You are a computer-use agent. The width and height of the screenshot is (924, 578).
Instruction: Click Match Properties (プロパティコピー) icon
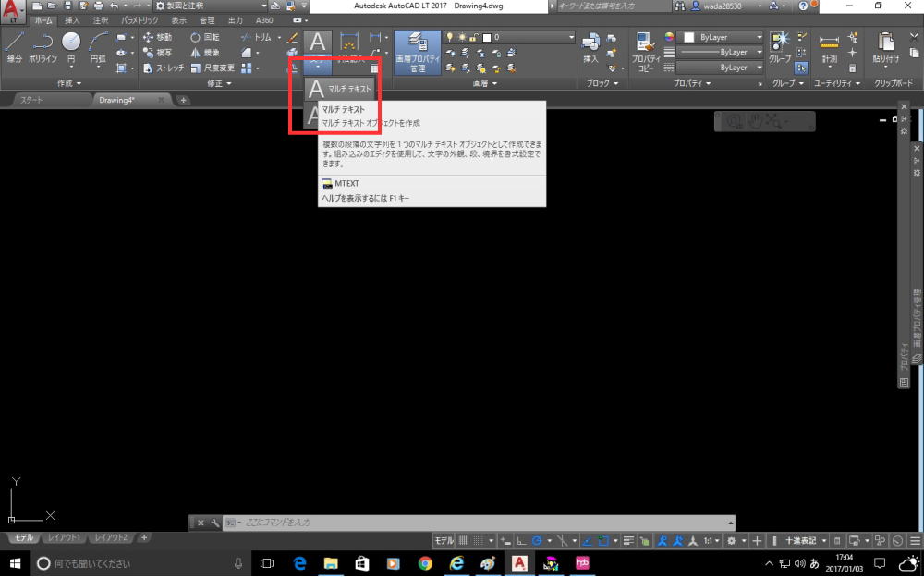point(646,52)
